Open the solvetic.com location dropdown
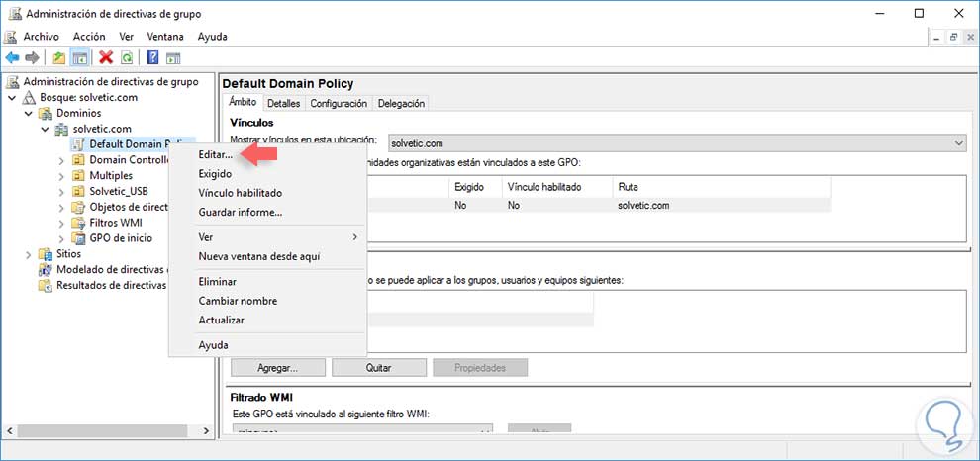The height and width of the screenshot is (461, 980). click(957, 143)
